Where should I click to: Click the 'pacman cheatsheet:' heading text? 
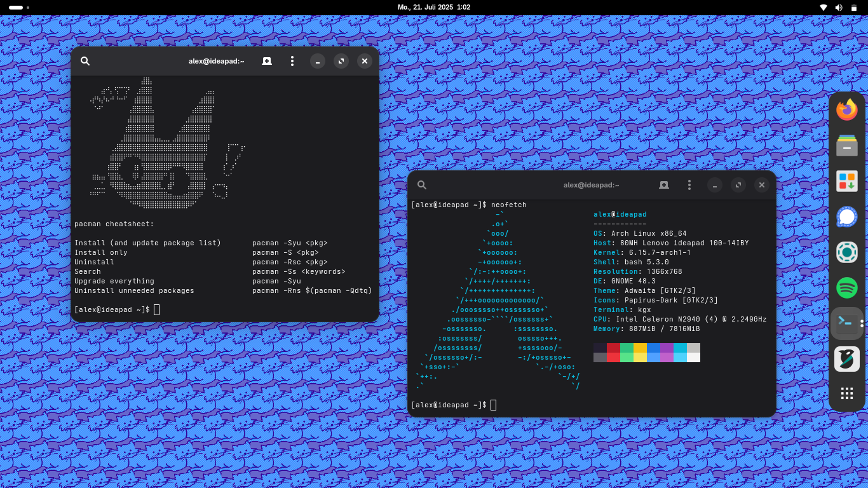coord(114,224)
